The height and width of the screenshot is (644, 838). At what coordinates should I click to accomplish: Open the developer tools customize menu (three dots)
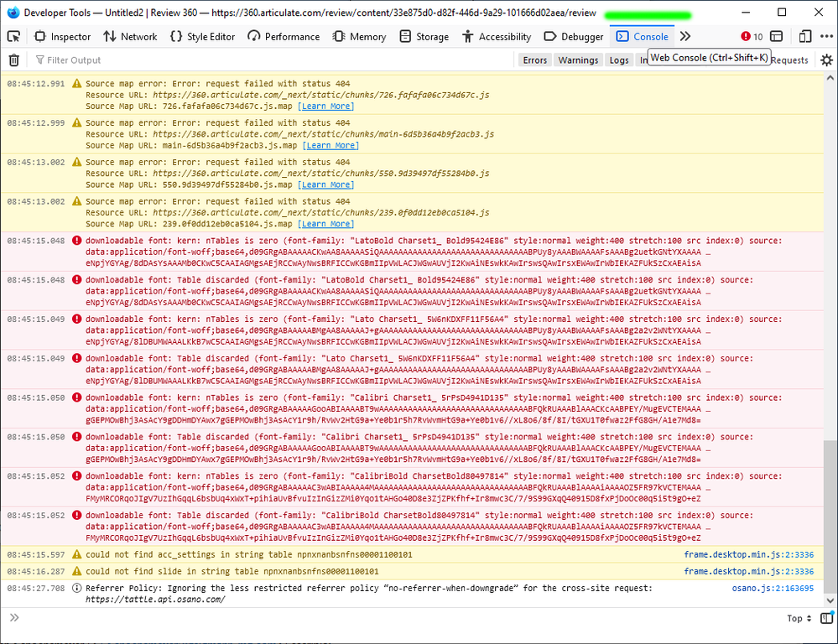(825, 37)
